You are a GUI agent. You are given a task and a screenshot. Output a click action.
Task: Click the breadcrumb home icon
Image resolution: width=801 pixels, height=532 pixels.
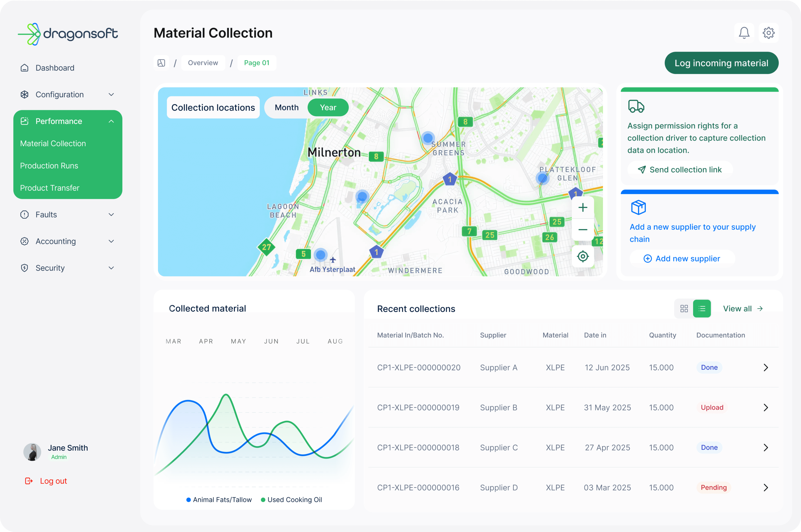coord(161,63)
